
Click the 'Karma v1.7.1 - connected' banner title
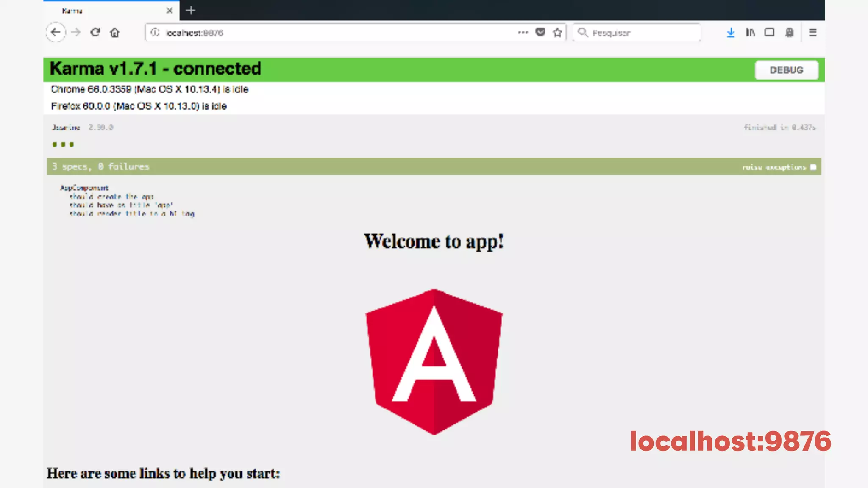point(155,69)
